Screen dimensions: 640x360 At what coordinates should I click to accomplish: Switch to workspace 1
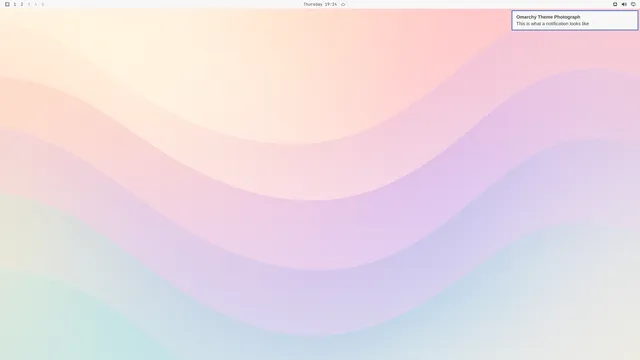[x=15, y=4]
